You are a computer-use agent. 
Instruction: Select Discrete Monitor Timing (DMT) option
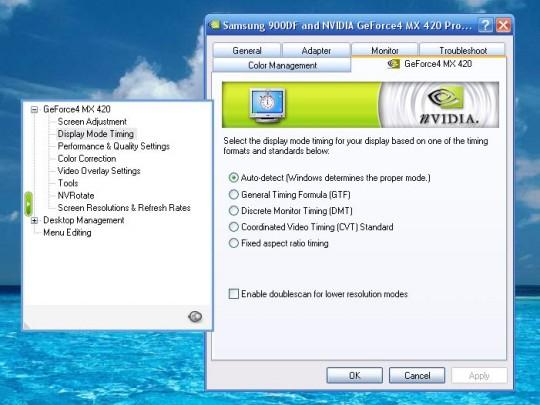233,211
